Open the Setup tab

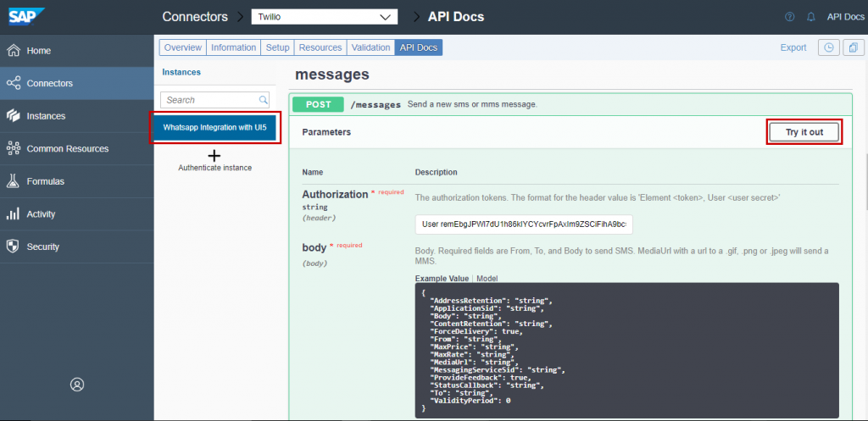tap(277, 47)
